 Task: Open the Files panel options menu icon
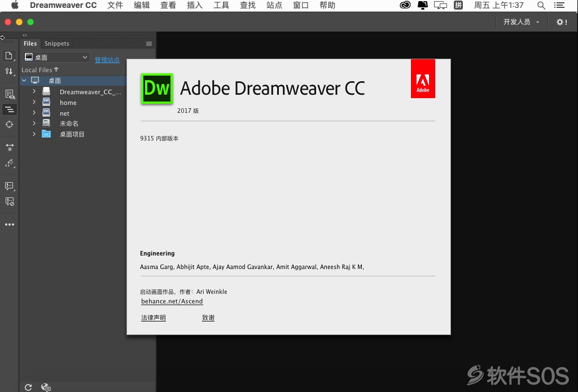[149, 43]
